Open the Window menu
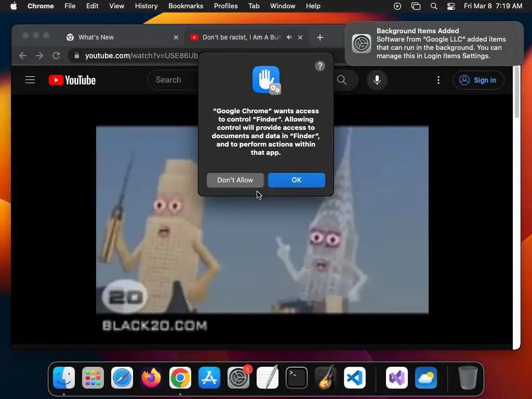This screenshot has height=399, width=532. point(283,6)
